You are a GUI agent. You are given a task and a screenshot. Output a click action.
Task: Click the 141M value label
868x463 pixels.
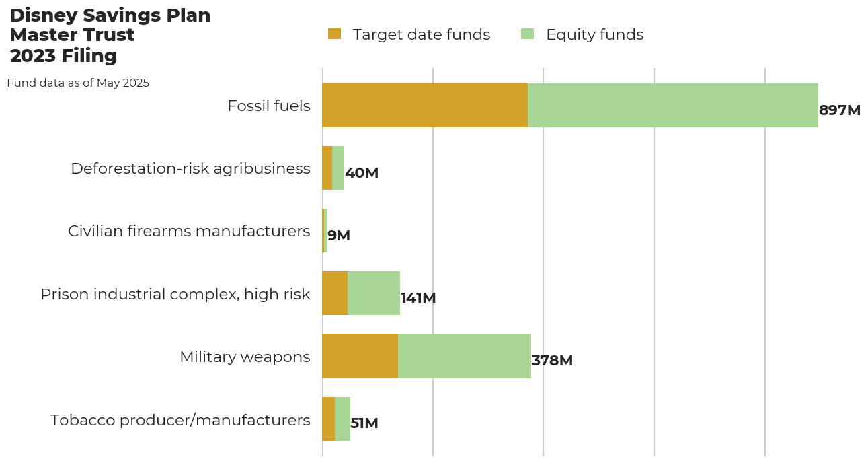[418, 298]
